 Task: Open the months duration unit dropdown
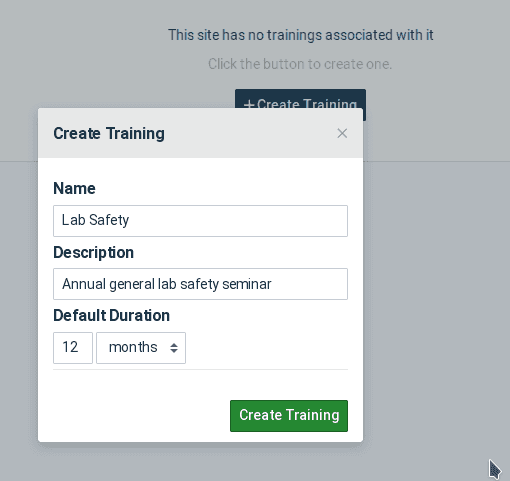[141, 348]
